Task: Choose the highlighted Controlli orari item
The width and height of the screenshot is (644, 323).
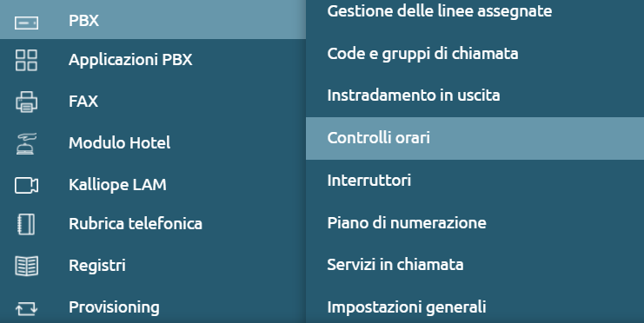Action: [x=475, y=138]
